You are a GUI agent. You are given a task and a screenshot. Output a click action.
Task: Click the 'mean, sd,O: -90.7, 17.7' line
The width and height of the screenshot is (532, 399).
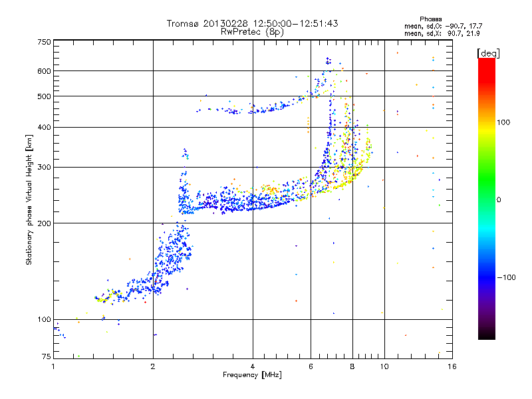coord(443,26)
